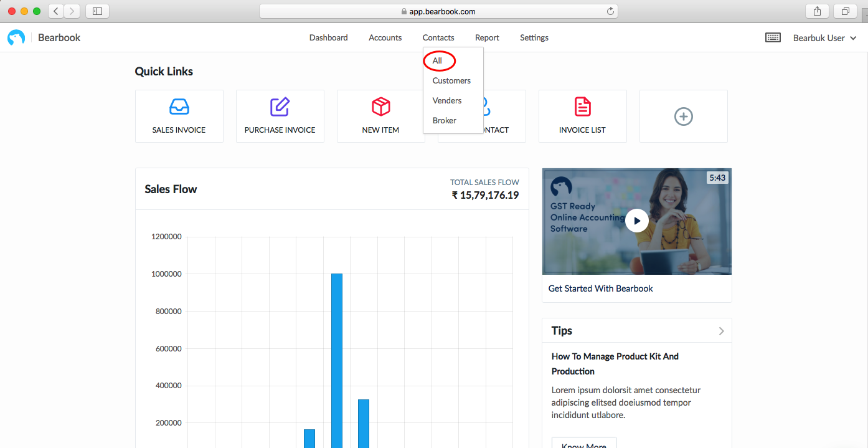Click the Get Started video thumbnail
The image size is (868, 448).
pyautogui.click(x=637, y=221)
